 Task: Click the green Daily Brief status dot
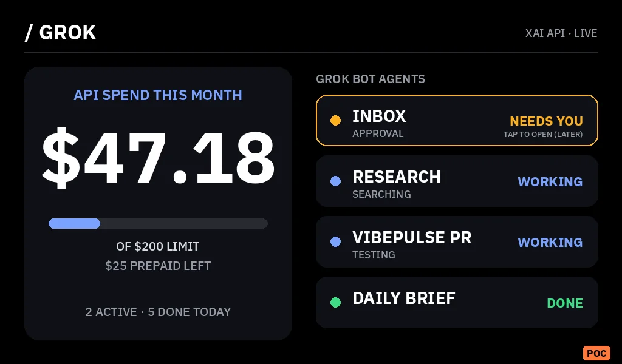click(x=335, y=302)
